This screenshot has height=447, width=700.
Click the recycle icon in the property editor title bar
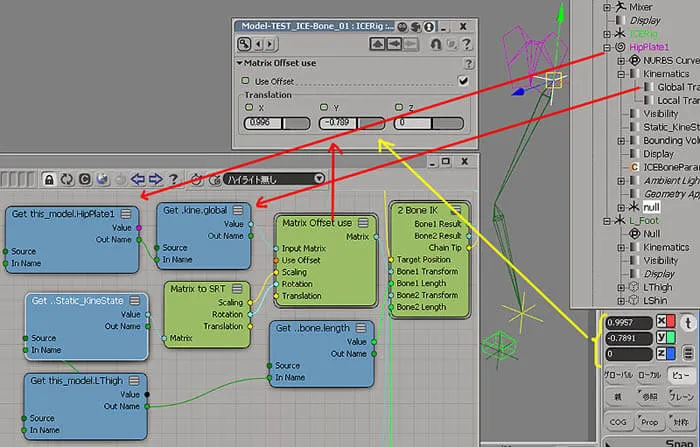pos(416,27)
